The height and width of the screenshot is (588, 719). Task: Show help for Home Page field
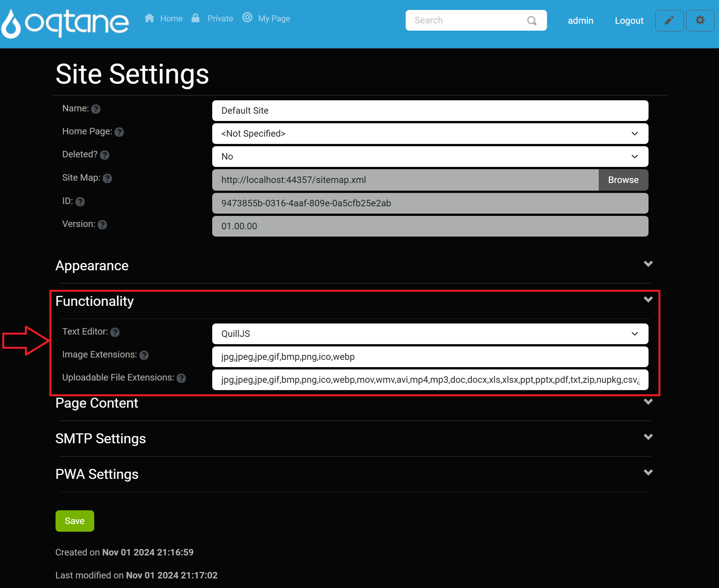120,132
